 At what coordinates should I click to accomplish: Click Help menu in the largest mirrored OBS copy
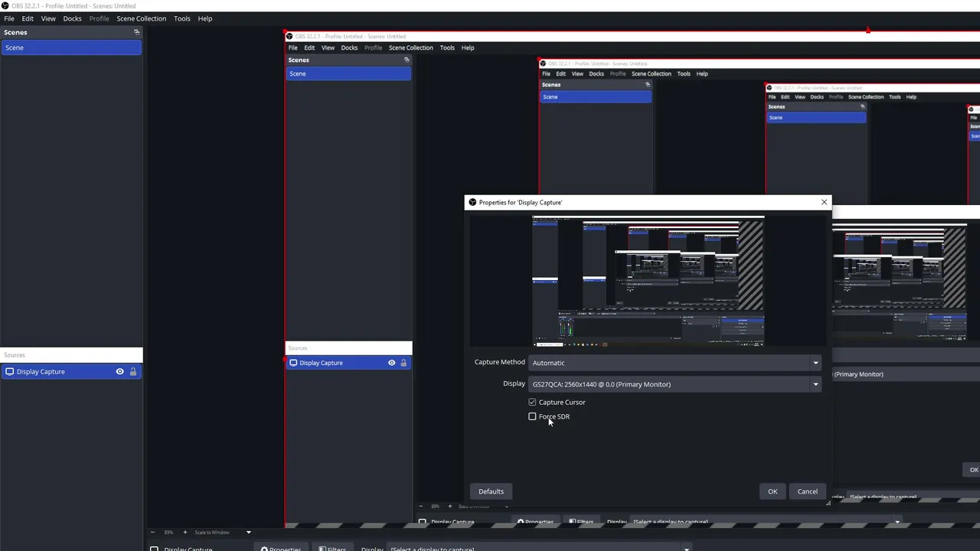(468, 47)
